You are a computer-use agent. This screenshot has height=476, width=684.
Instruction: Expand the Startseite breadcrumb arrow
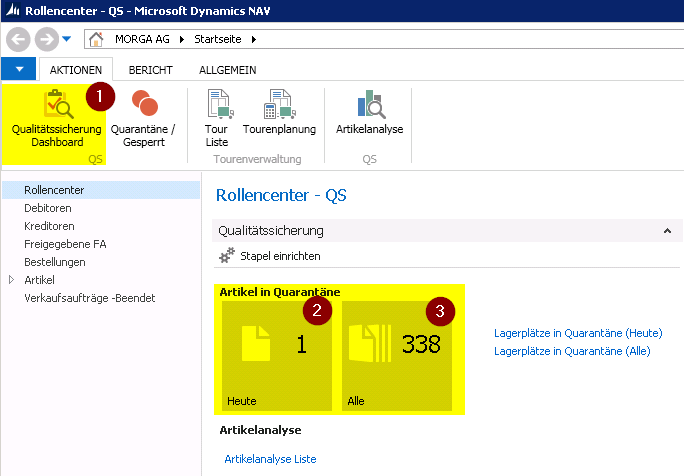pyautogui.click(x=254, y=40)
